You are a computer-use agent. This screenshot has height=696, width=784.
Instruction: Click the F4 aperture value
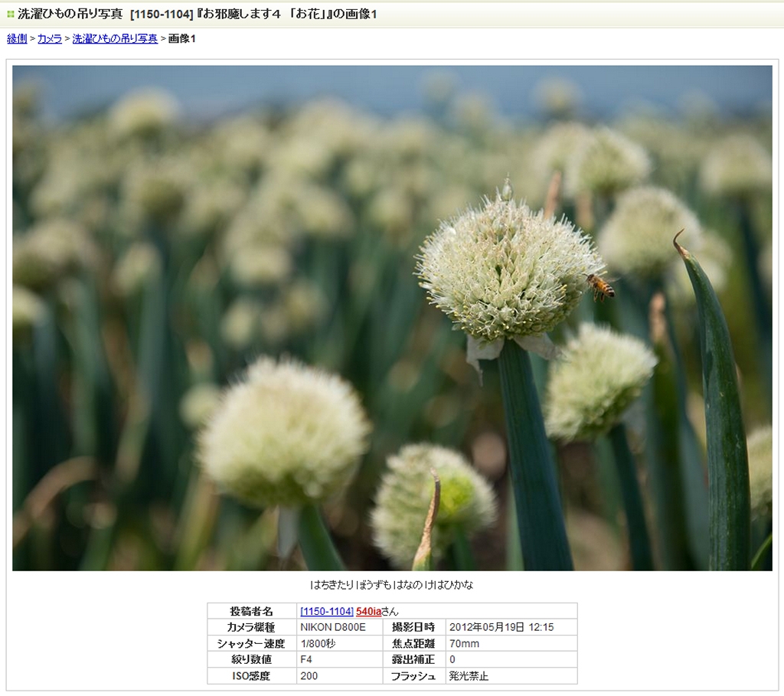pyautogui.click(x=306, y=659)
